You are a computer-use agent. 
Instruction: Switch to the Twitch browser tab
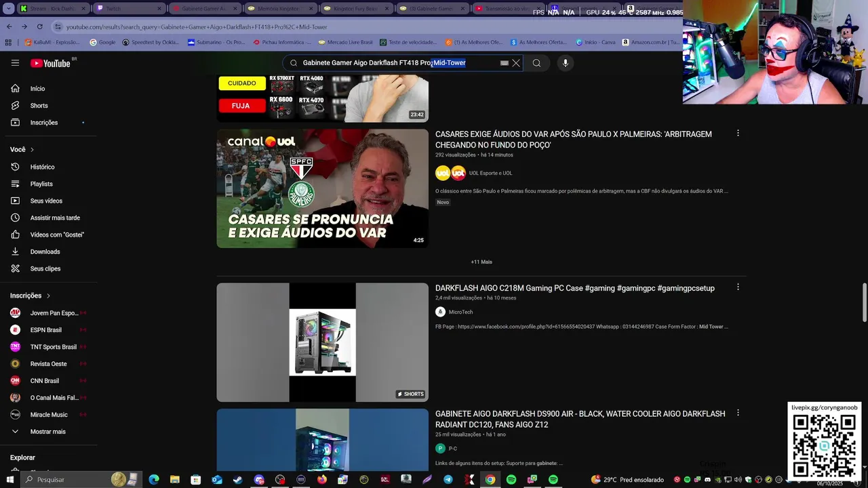coord(129,9)
